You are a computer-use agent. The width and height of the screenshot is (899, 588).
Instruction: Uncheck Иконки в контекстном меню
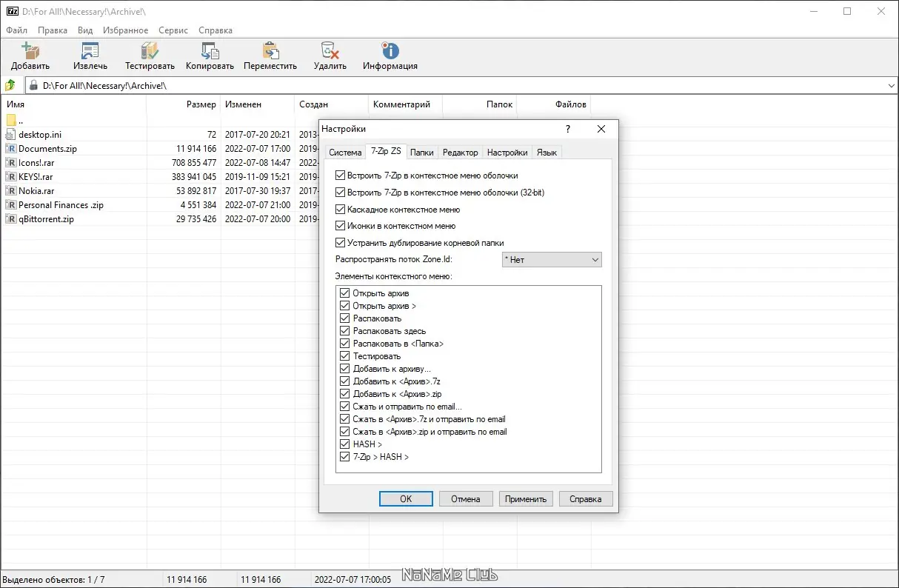[341, 226]
